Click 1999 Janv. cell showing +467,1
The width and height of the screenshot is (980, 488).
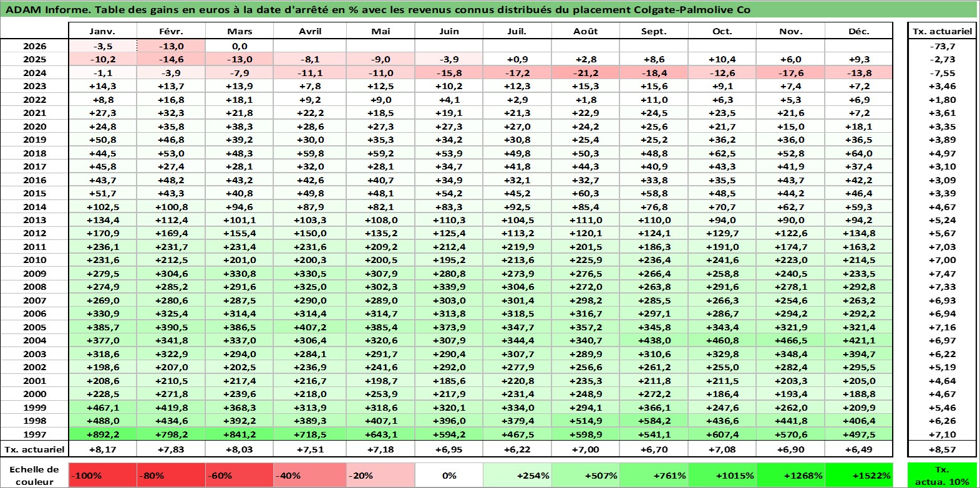click(x=103, y=408)
